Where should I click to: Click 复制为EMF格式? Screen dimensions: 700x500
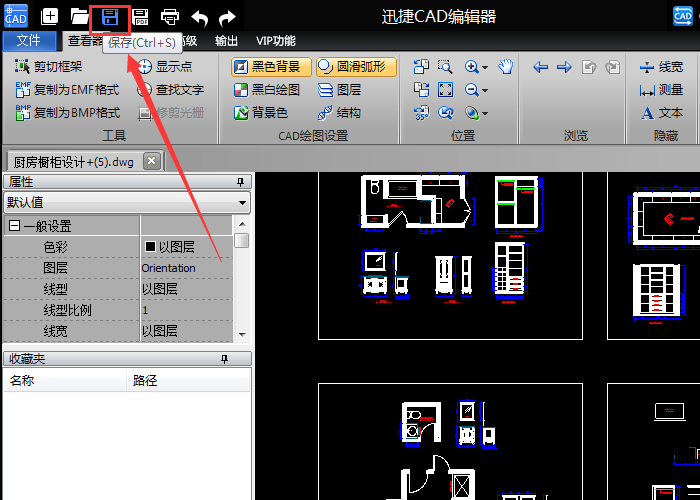[67, 90]
